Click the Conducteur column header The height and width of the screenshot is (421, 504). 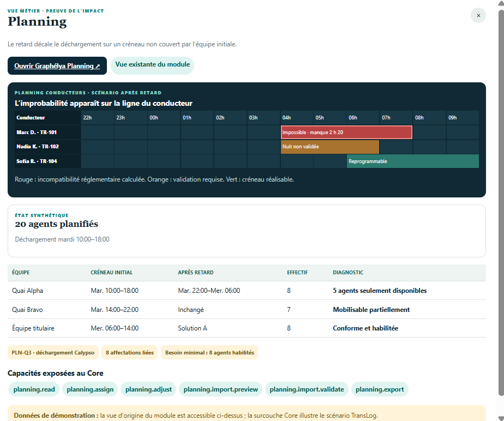pos(47,118)
